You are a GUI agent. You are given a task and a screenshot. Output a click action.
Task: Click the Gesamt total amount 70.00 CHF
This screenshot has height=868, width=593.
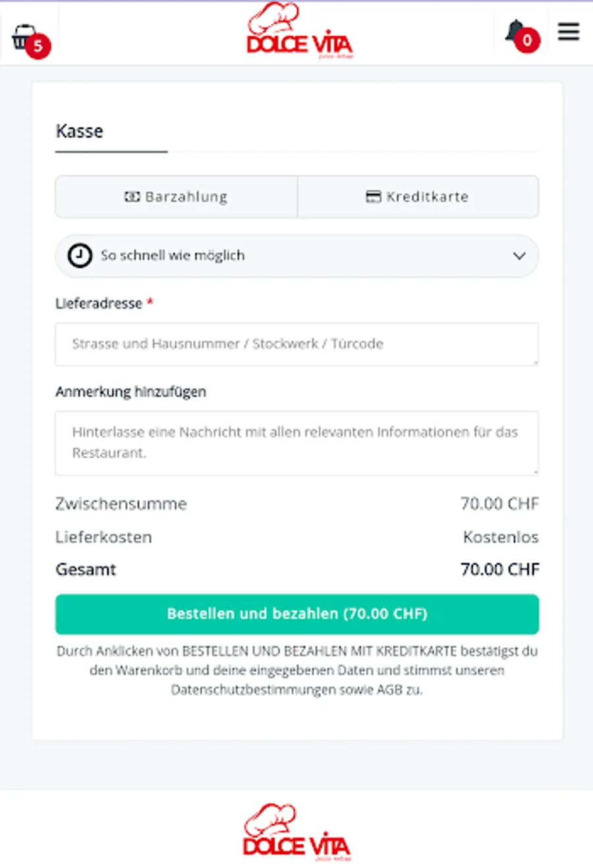click(x=500, y=569)
